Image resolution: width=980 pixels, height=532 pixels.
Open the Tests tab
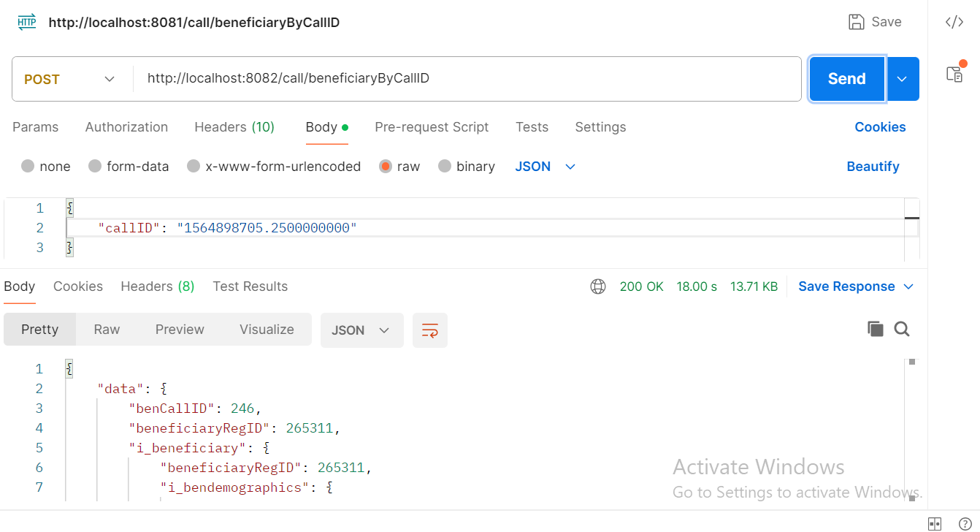pyautogui.click(x=532, y=127)
